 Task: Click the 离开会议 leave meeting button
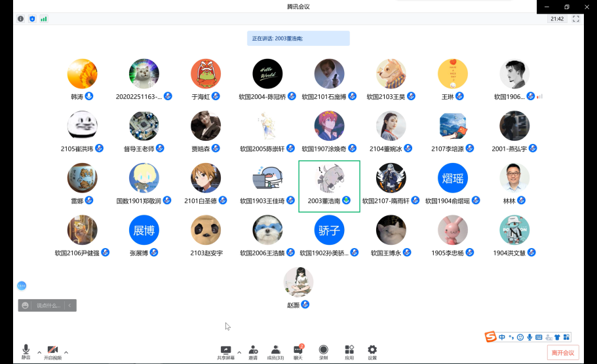point(563,353)
